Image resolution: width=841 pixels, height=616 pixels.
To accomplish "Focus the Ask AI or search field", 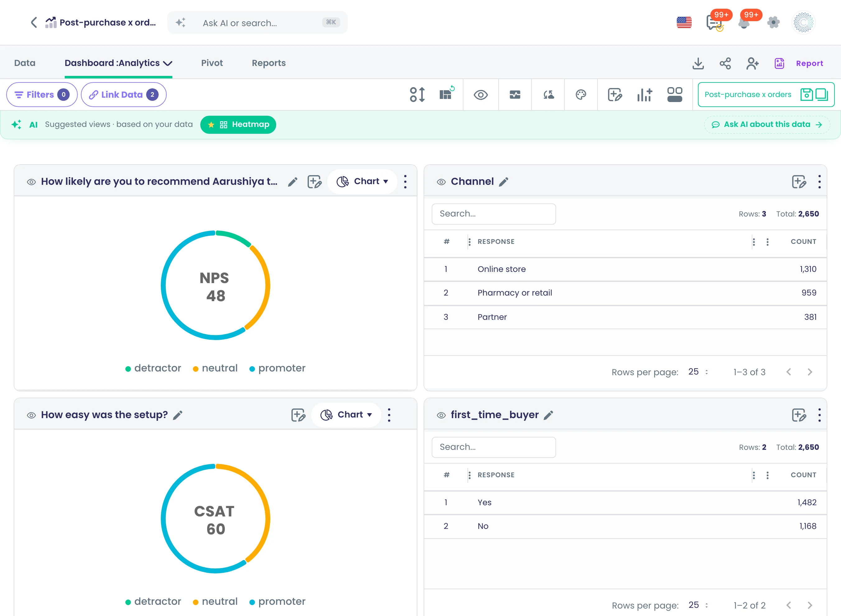I will (x=257, y=23).
